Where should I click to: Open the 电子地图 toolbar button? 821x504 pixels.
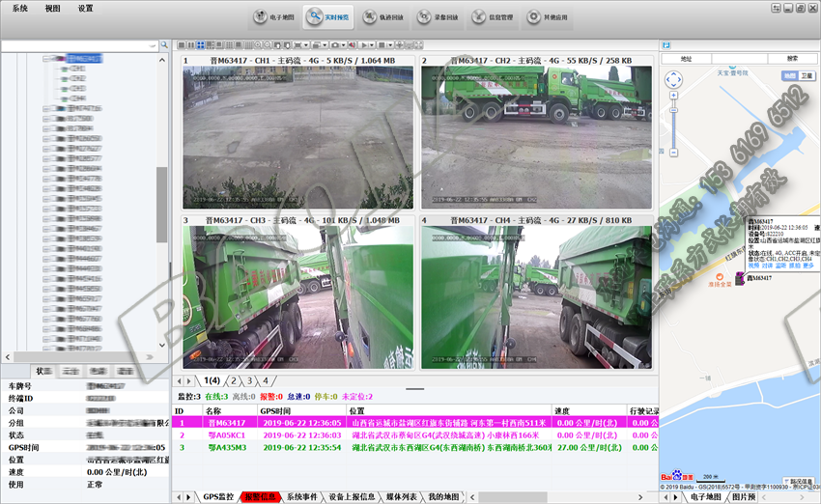point(273,17)
